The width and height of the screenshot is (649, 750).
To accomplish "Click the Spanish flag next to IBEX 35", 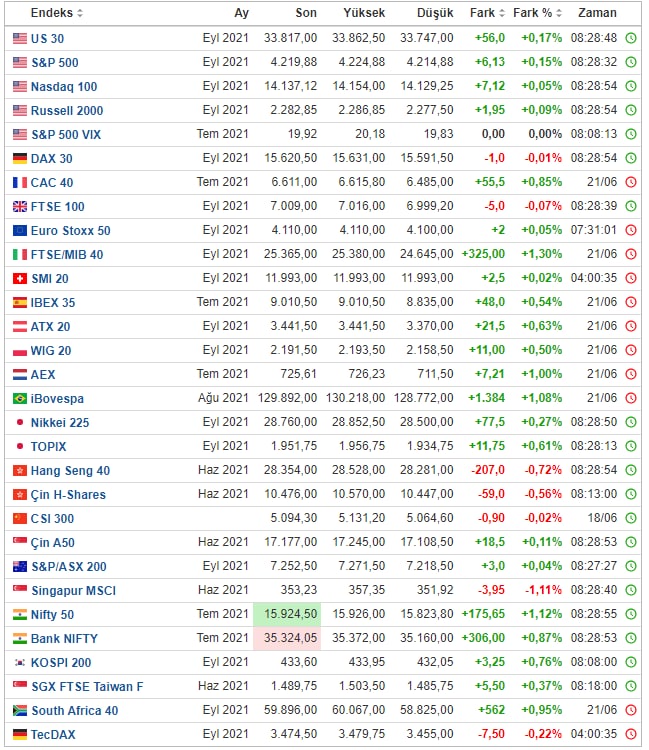I will [x=20, y=302].
